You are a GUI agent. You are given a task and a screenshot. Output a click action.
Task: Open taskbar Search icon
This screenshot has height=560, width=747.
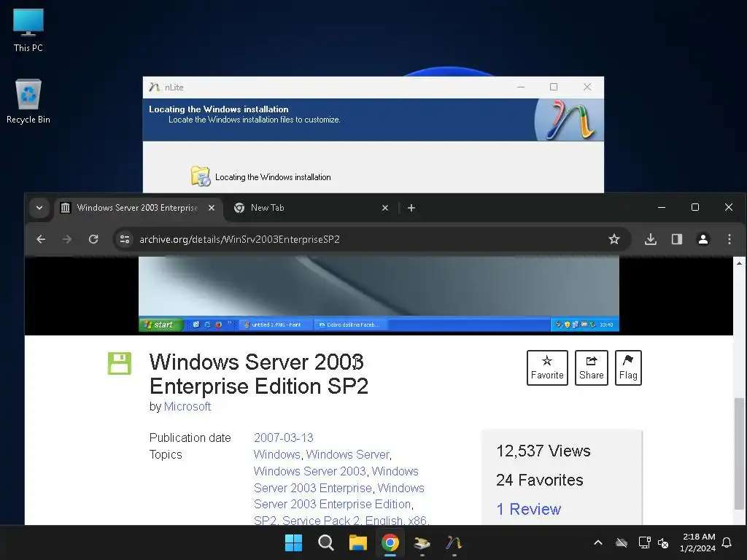click(326, 542)
